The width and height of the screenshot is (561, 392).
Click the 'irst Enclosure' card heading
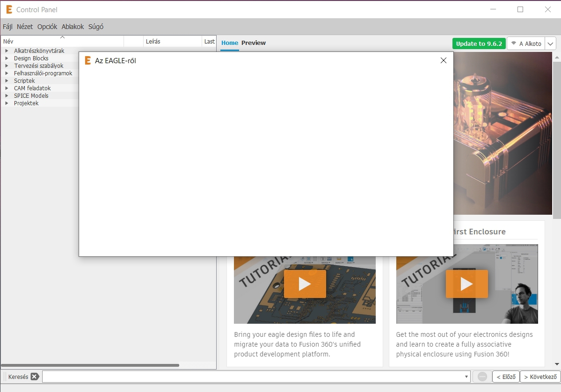click(x=480, y=232)
